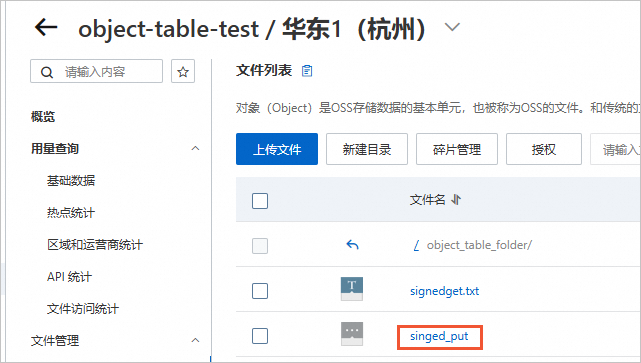Select 热点统计 in the sidebar
Screen dimensions: 641x363
pyautogui.click(x=71, y=213)
